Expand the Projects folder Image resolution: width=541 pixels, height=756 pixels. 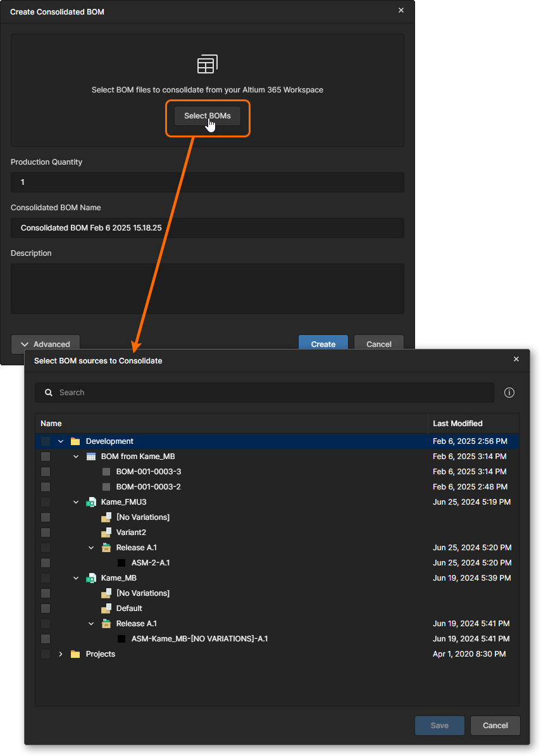60,653
